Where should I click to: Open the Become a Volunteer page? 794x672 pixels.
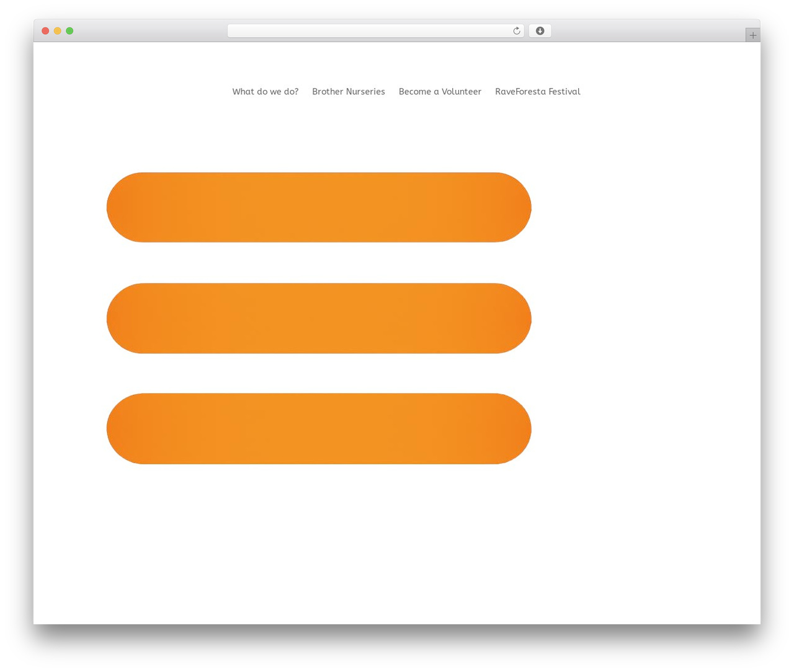tap(440, 92)
